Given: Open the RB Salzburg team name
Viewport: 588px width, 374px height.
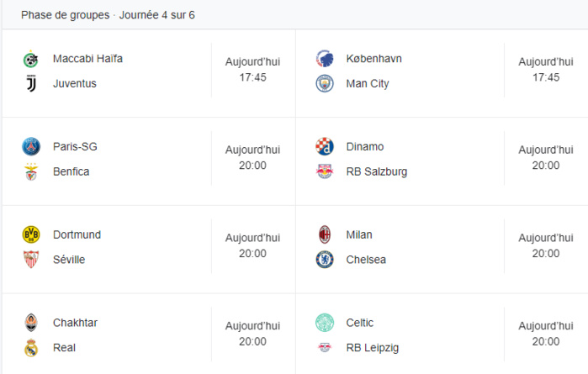Looking at the screenshot, I should point(376,171).
